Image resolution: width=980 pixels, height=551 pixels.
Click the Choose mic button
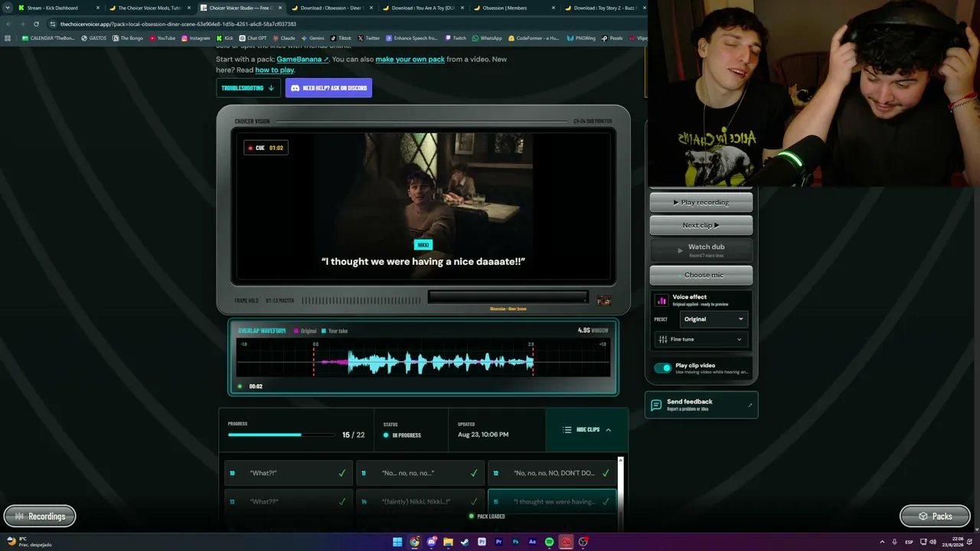click(x=701, y=275)
